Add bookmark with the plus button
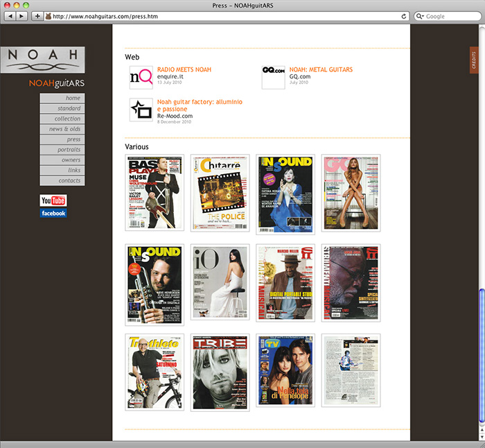The width and height of the screenshot is (485, 448). point(37,16)
